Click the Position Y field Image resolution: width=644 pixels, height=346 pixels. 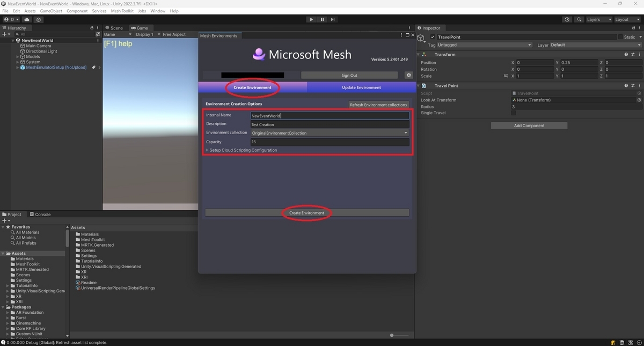tap(579, 62)
